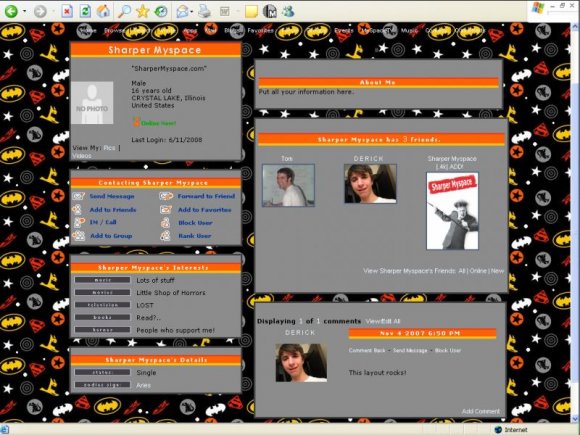Screen dimensions: 580x435
Task: Open the IM / Call link
Action: [x=103, y=222]
